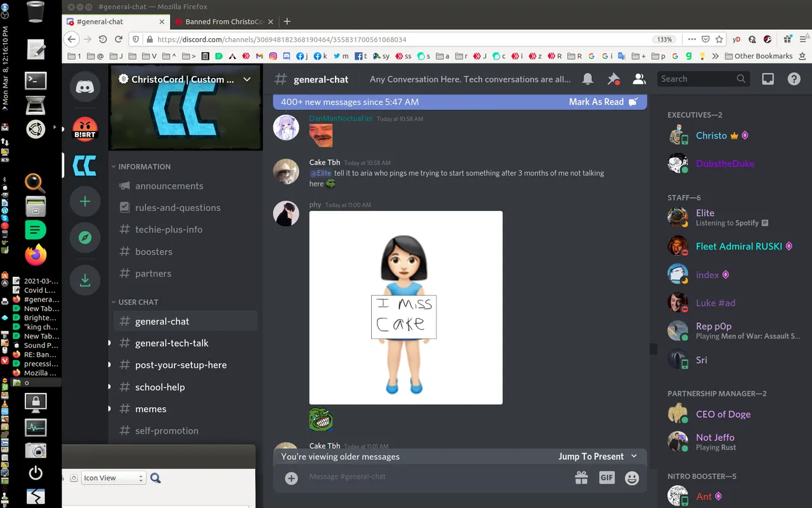Launch Firefox from the left dock
Screen dimensions: 812x508
point(36,255)
